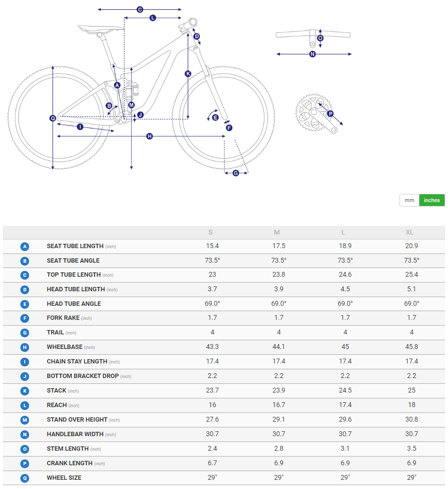Click the C top tube marker on the diagram
448x489 pixels.
pyautogui.click(x=140, y=9)
